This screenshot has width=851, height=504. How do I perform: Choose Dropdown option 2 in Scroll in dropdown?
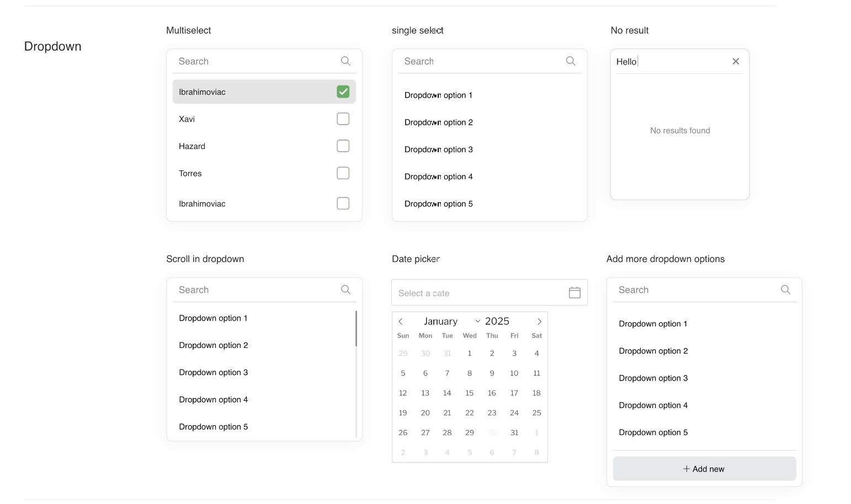(x=214, y=345)
